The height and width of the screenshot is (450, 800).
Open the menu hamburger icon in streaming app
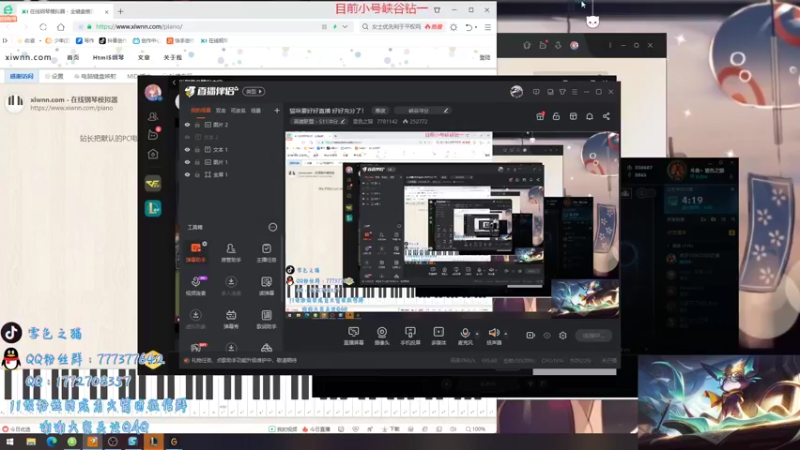574,92
